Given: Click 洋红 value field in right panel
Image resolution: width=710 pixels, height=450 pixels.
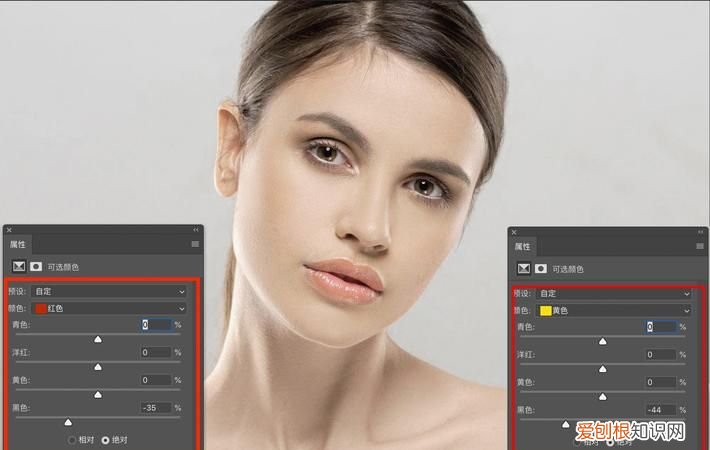Looking at the screenshot, I should 660,354.
